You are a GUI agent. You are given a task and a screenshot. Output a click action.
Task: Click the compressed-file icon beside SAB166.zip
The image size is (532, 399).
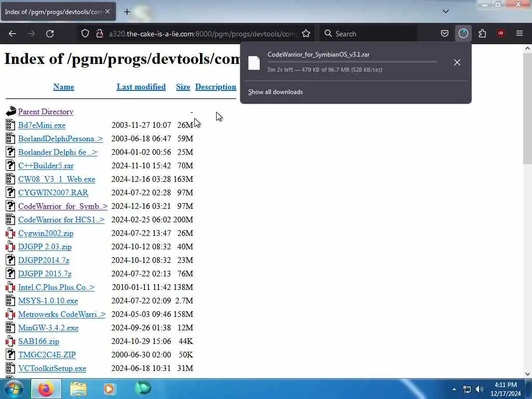[x=10, y=341]
